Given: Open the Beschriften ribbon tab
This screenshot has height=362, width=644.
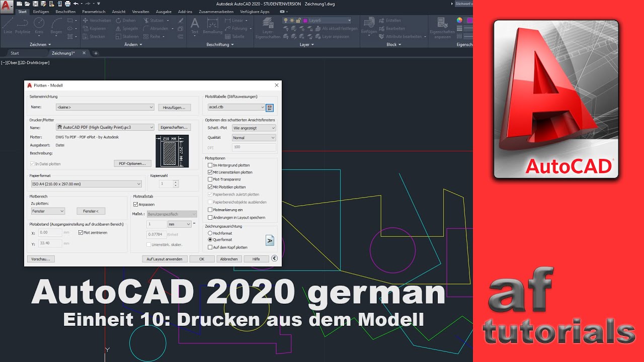Looking at the screenshot, I should click(66, 11).
